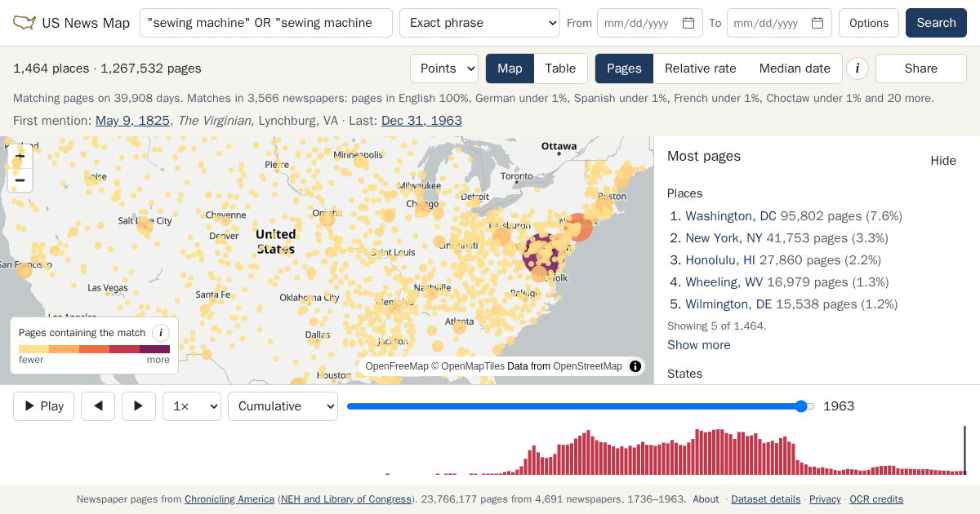
Task: Open the Options button
Action: click(869, 23)
